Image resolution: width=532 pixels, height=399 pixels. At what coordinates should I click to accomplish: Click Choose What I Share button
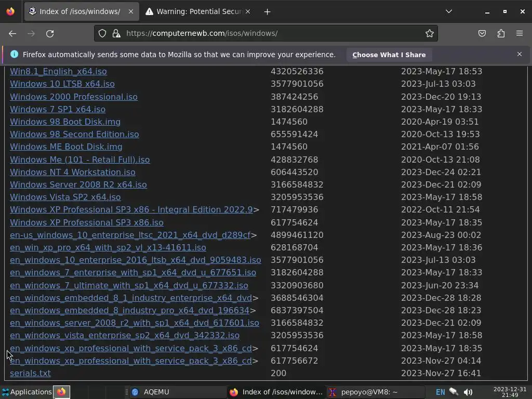(x=389, y=55)
